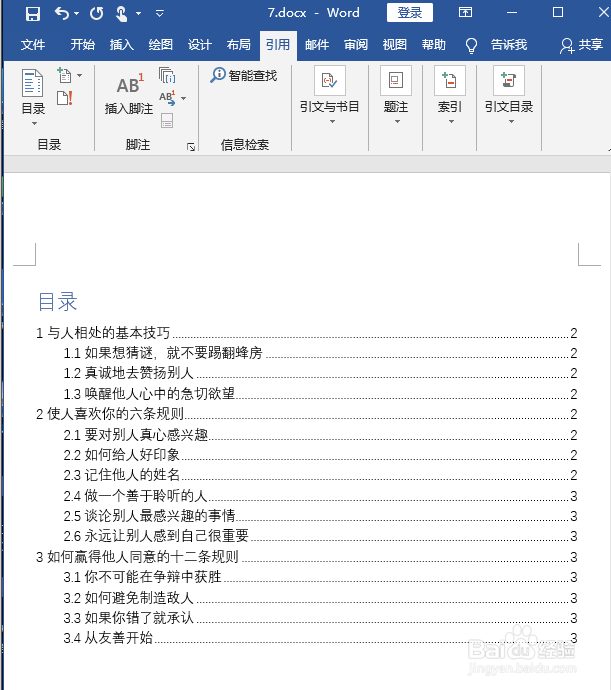Screen dimensions: 611x690
Task: Click TOC entry 2.3 记住他人的姓名
Action: tap(320, 475)
